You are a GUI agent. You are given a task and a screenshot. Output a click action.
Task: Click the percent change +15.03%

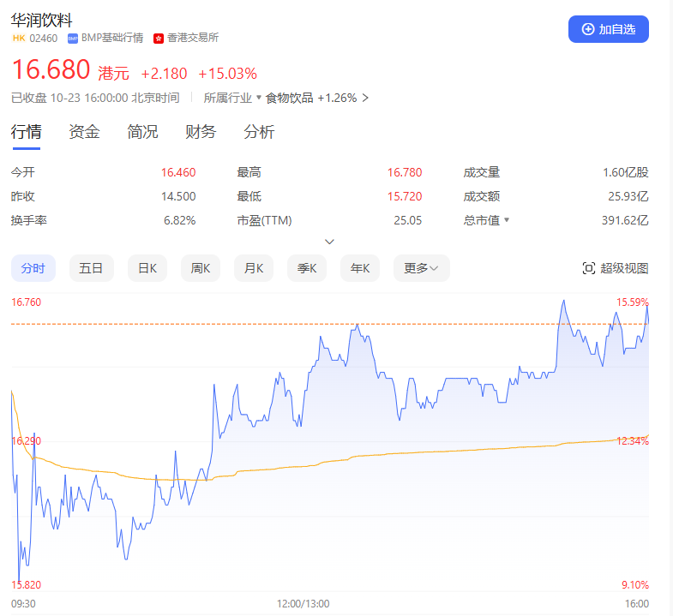point(227,74)
